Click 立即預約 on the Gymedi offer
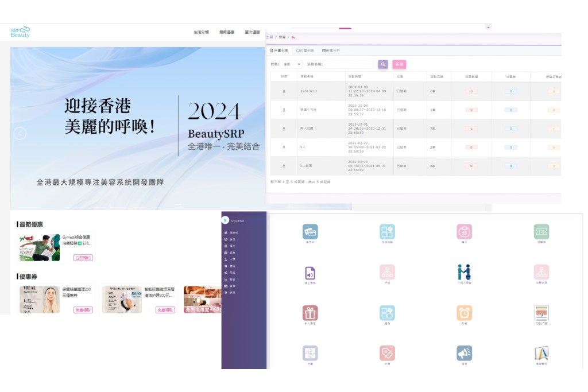 [x=83, y=258]
